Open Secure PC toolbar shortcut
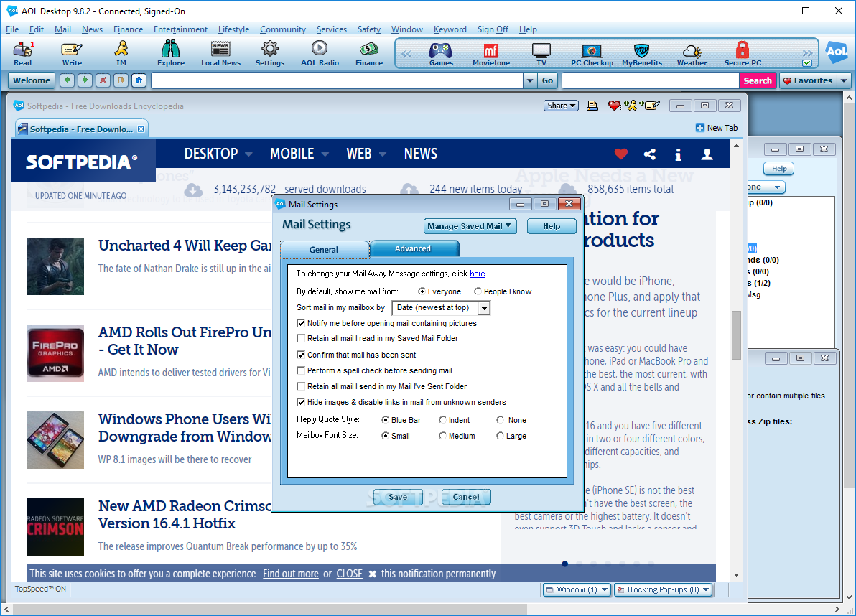Viewport: 856px width, 616px height. point(743,55)
